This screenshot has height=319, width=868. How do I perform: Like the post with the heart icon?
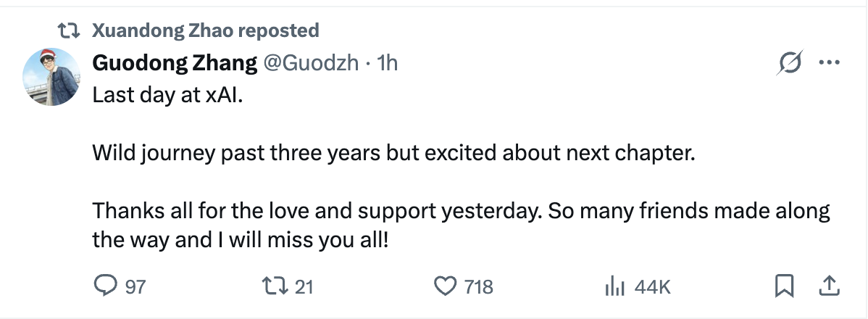click(444, 286)
